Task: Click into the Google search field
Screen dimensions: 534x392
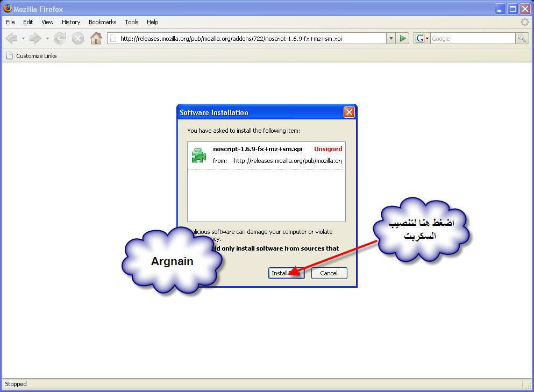Action: click(x=472, y=39)
